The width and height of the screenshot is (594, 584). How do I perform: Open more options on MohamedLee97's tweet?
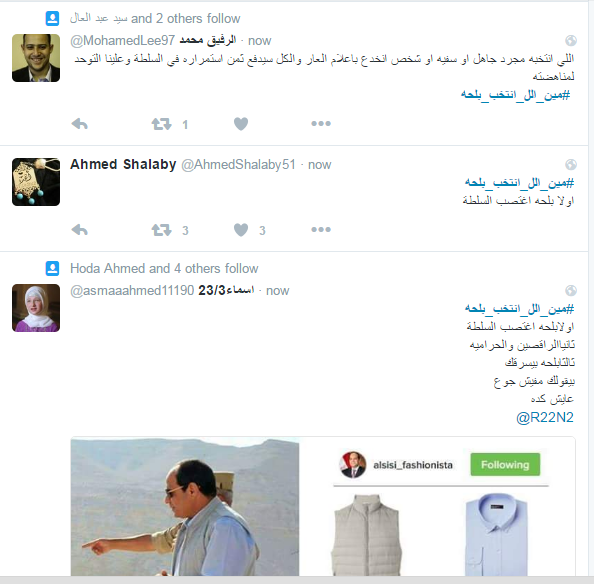[x=321, y=123]
